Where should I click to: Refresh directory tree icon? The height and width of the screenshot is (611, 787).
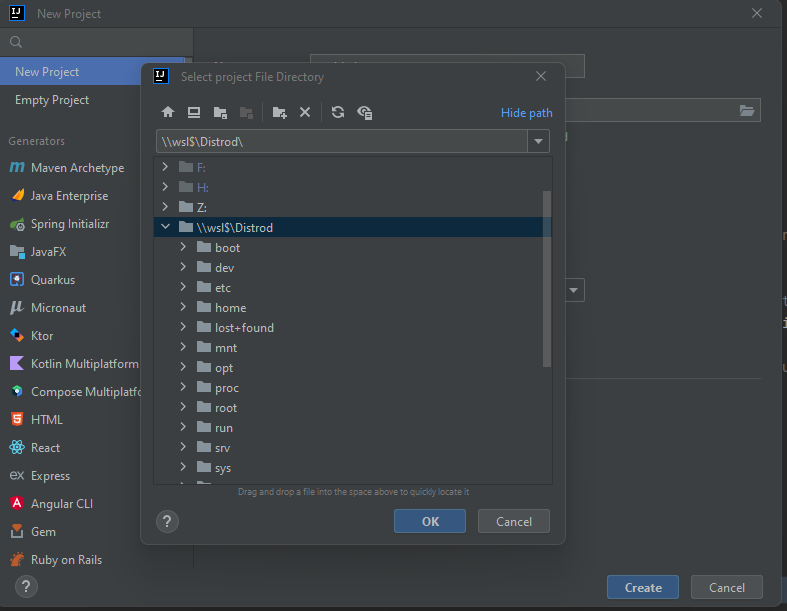click(x=338, y=112)
